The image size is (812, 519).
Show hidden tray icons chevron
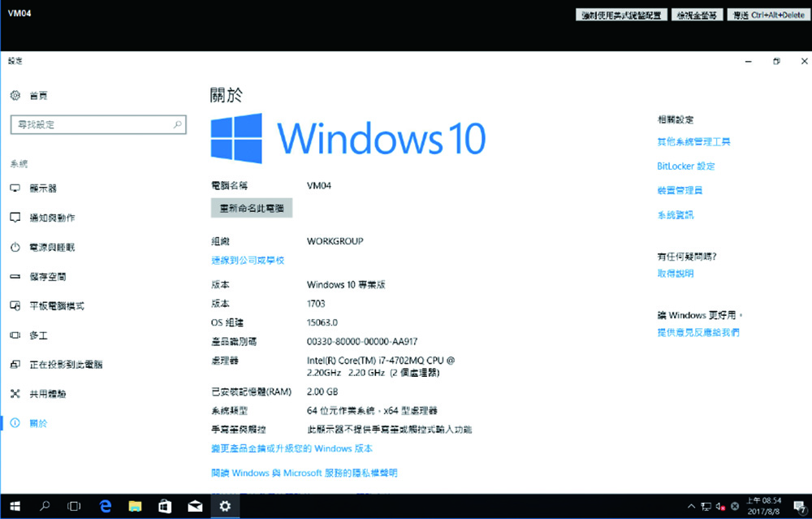(x=691, y=507)
